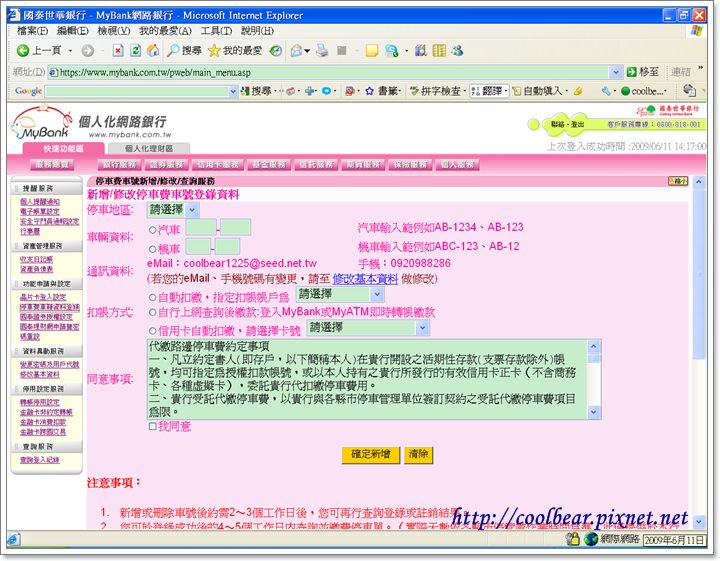Open the 修改基本資料 link
720x561 pixels.
click(365, 279)
